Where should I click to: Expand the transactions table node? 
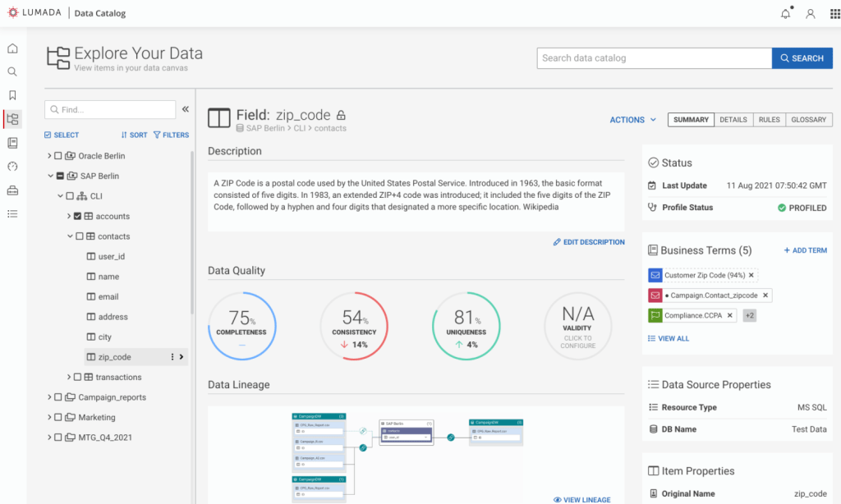tap(69, 378)
